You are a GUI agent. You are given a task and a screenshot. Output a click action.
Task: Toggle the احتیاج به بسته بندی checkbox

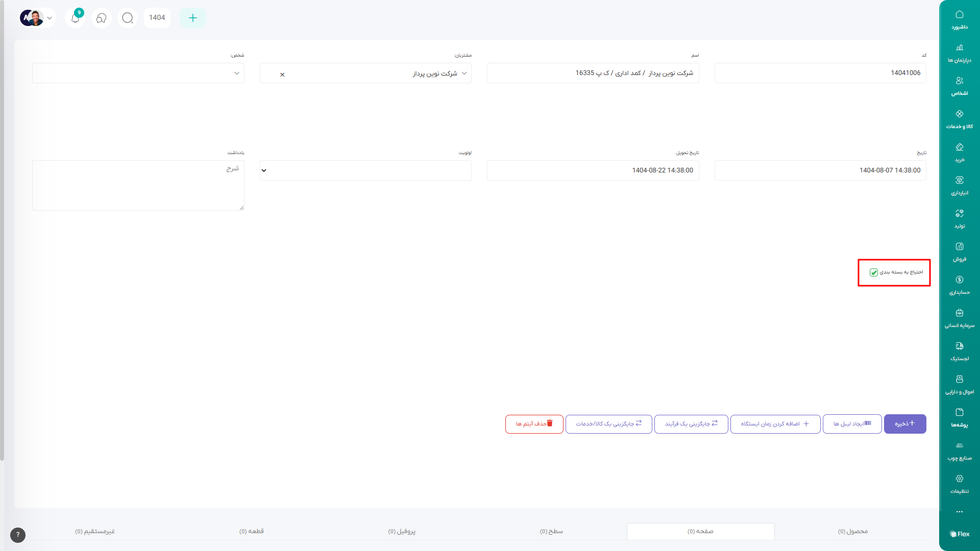[x=874, y=272]
